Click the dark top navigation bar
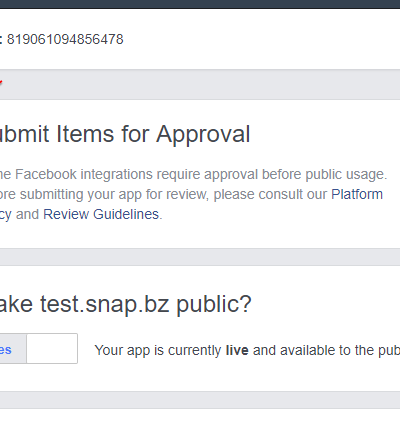 click(x=200, y=4)
